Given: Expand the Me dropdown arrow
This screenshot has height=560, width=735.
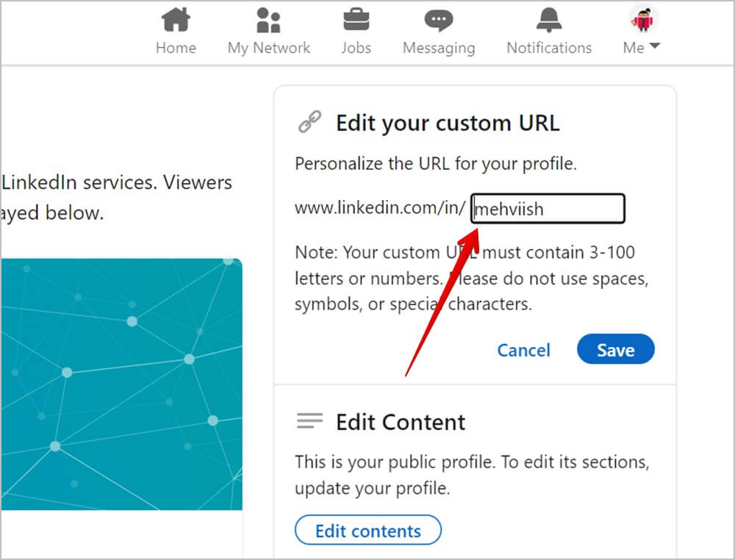Looking at the screenshot, I should pos(655,46).
